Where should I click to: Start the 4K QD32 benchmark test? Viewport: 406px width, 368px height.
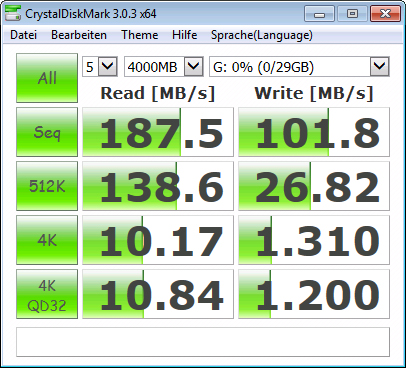pyautogui.click(x=47, y=294)
